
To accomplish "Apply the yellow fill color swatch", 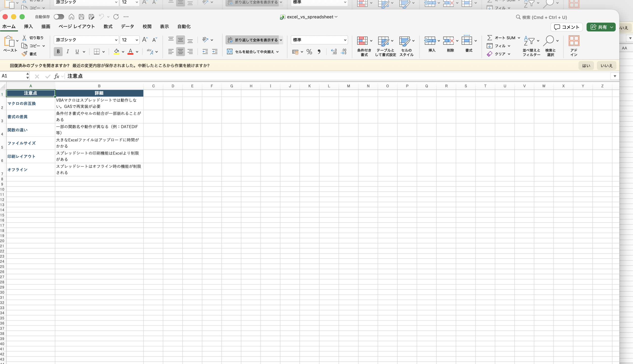I will pos(116,52).
